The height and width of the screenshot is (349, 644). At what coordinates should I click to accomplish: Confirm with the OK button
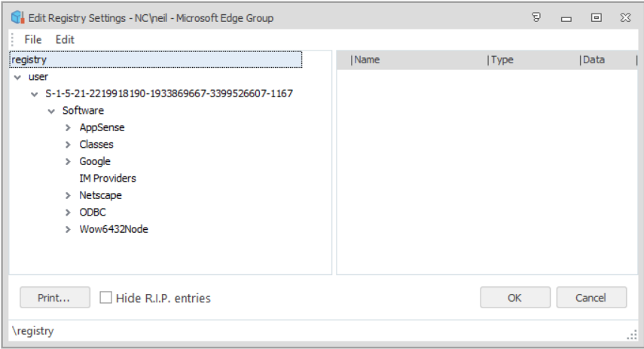514,298
